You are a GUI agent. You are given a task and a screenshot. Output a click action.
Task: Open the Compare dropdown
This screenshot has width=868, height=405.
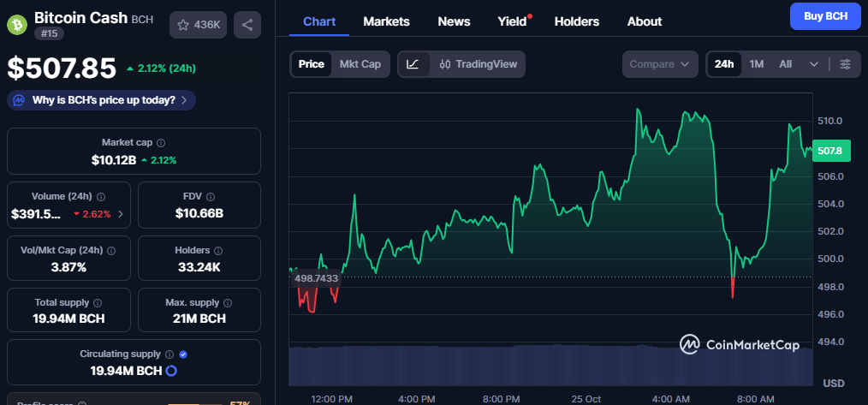(x=660, y=64)
